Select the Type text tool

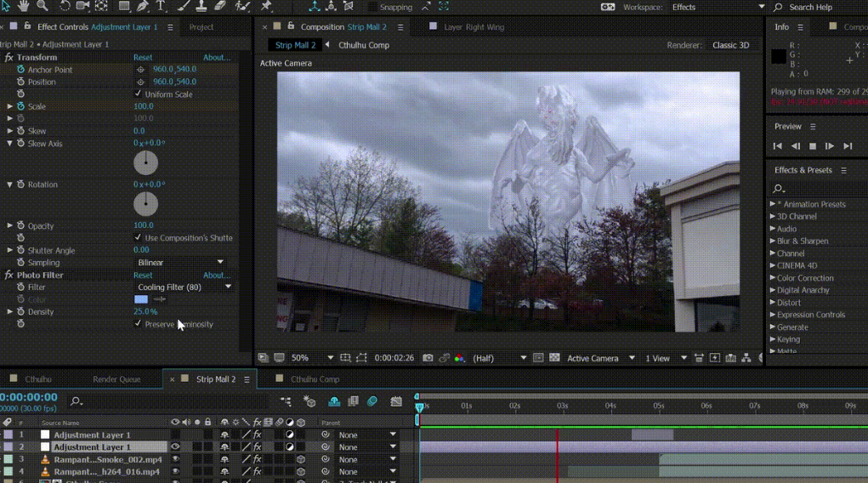click(162, 6)
